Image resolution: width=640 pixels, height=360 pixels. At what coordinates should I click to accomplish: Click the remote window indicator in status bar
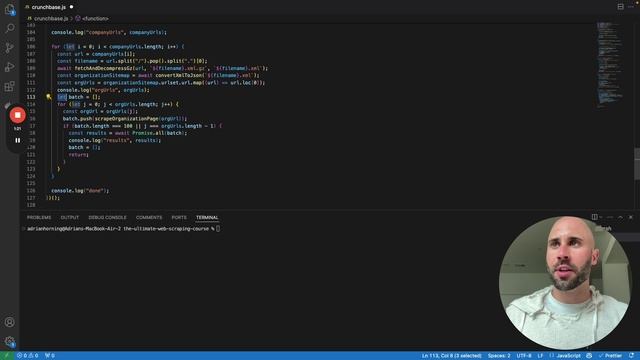6,356
